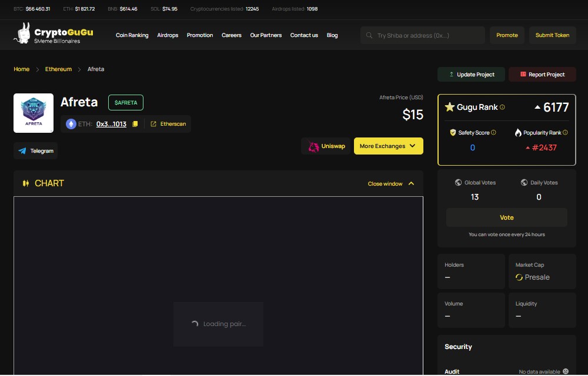588x376 pixels.
Task: Click the $AFRETA ticker badge
Action: [x=126, y=103]
